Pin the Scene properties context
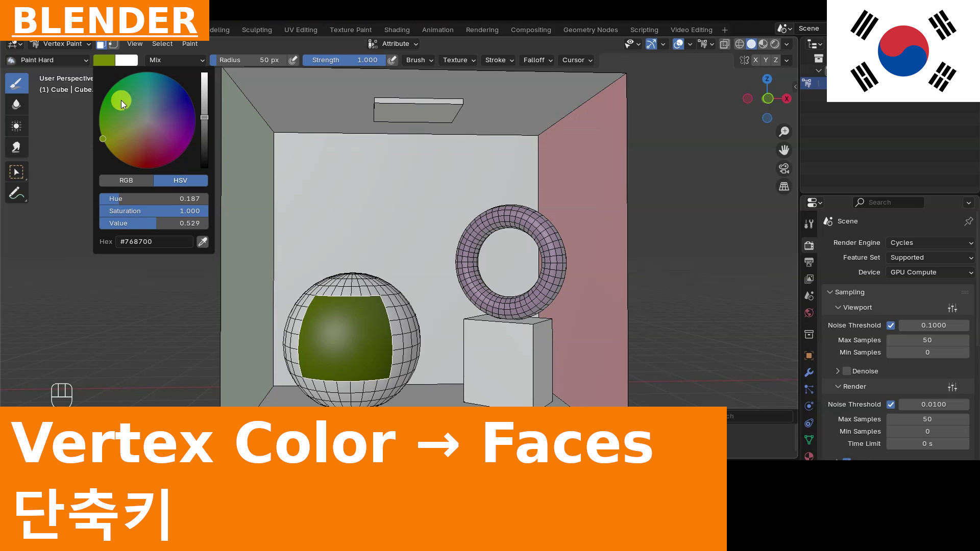This screenshot has height=551, width=980. click(968, 221)
